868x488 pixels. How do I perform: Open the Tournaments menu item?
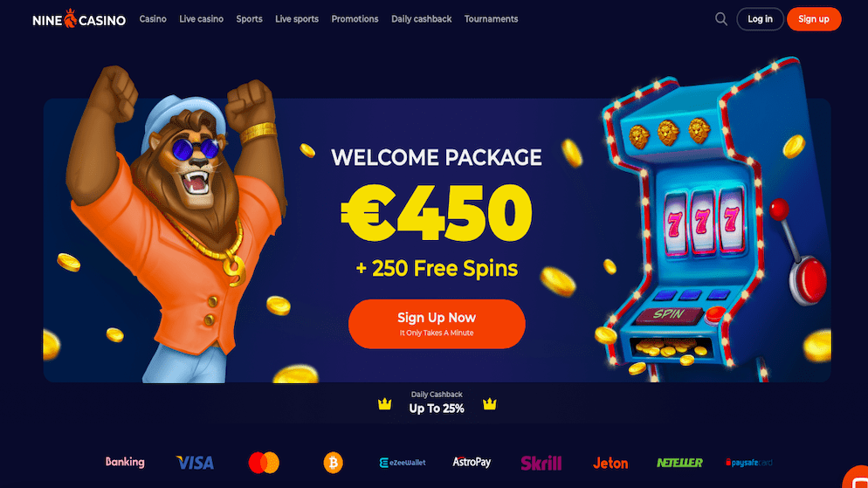pos(491,19)
